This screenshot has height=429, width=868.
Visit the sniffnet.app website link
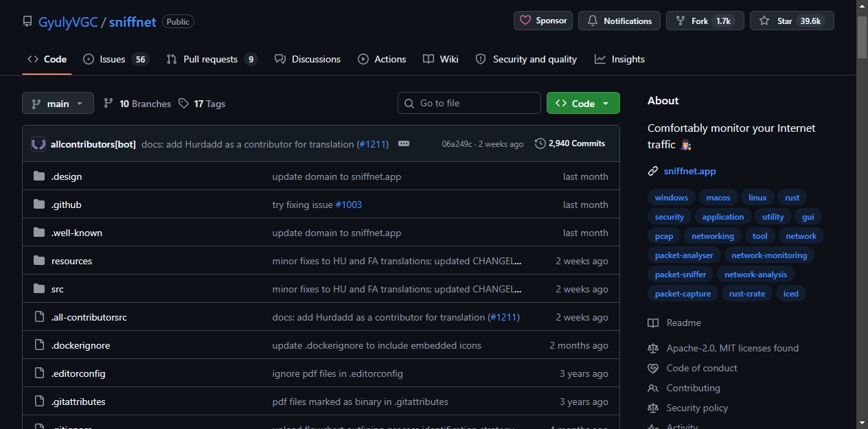coord(689,171)
